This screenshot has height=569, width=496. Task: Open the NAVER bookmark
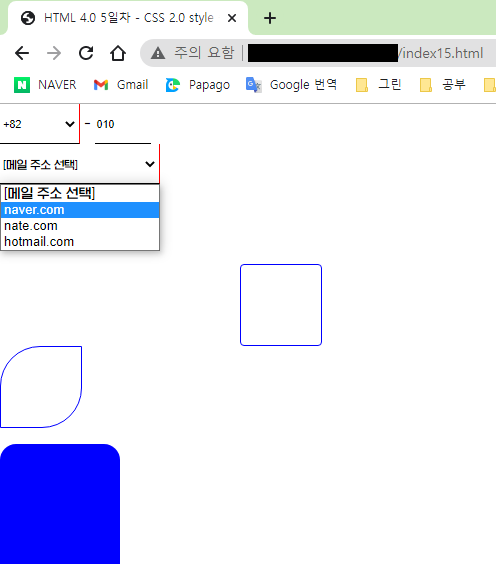45,85
